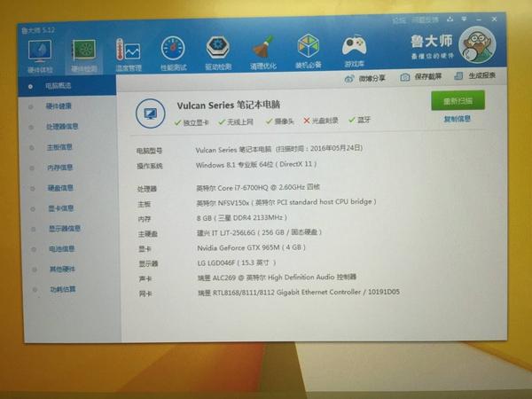Click the 操作系统 row label
Image resolution: width=532 pixels, height=399 pixels.
click(x=150, y=166)
